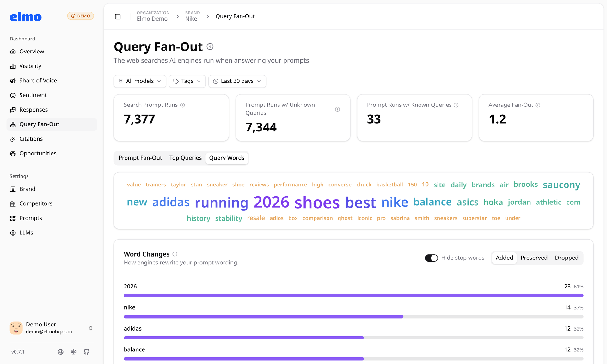Click info icon beside Word Changes
This screenshot has width=607, height=364.
click(x=175, y=254)
